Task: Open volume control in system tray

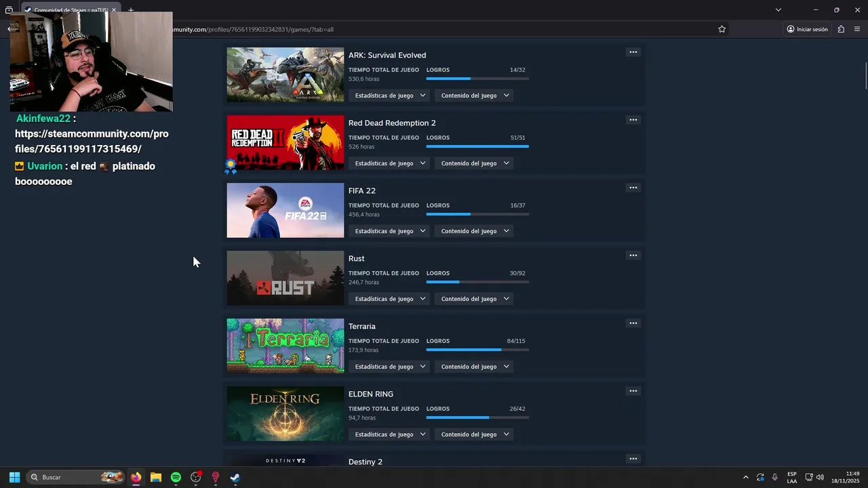Action: [820, 477]
